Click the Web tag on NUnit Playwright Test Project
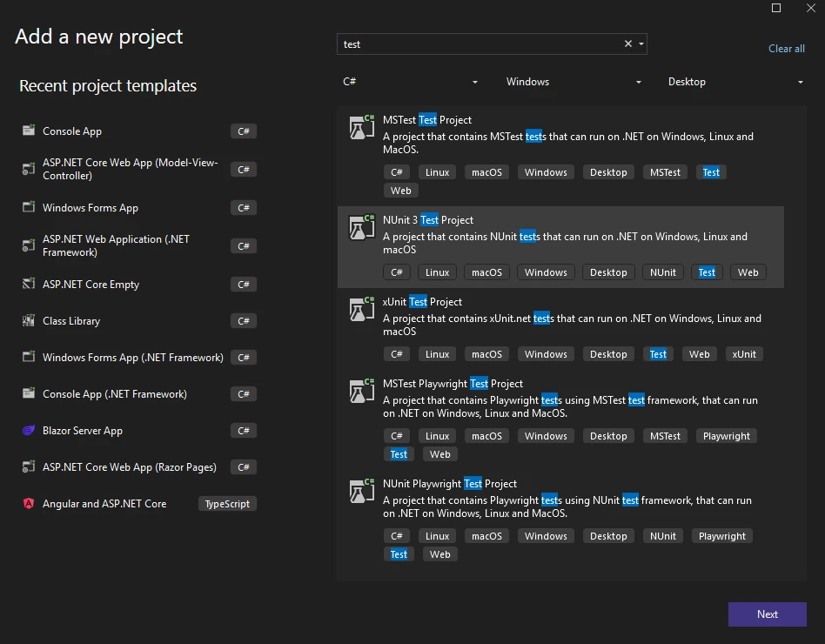This screenshot has height=644, width=825. [439, 554]
